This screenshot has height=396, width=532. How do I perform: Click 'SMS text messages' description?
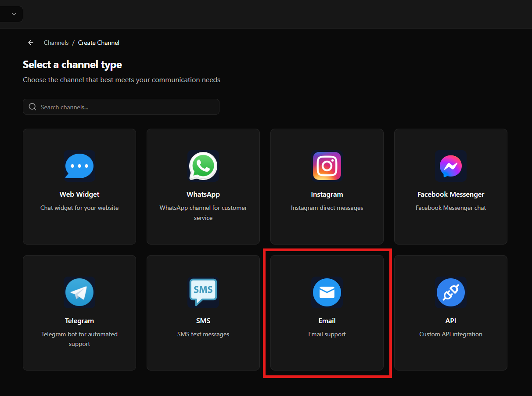click(203, 334)
